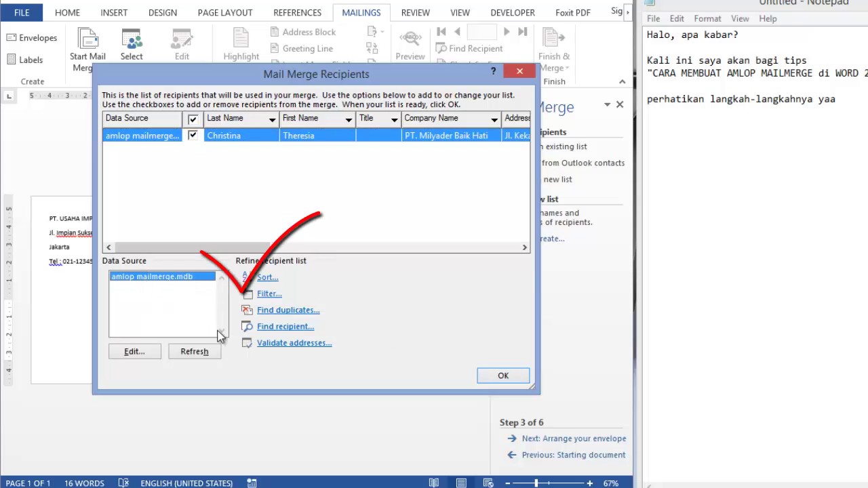
Task: Click Previous: Starting document link
Action: [x=574, y=455]
